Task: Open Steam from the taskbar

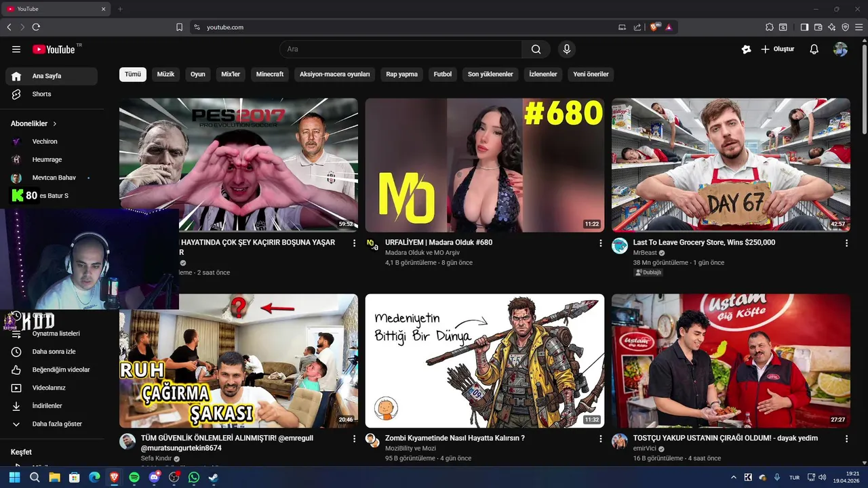Action: pos(213,477)
